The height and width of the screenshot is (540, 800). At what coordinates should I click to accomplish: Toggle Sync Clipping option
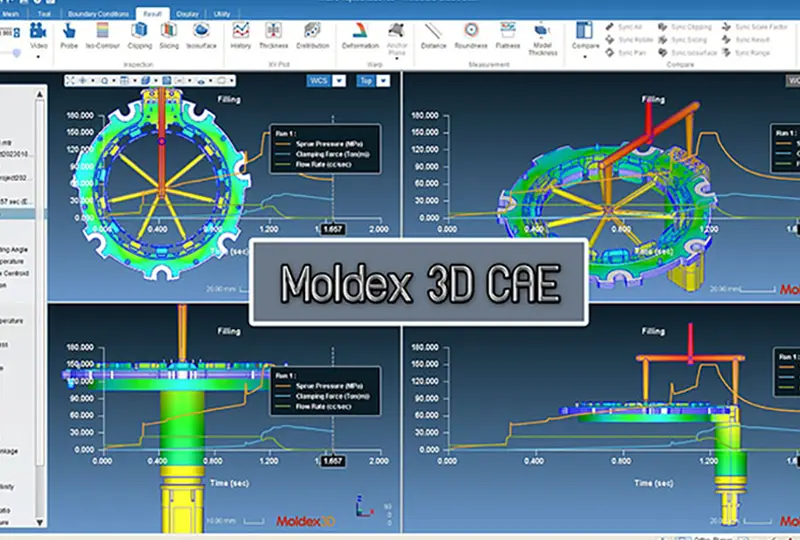tap(685, 27)
